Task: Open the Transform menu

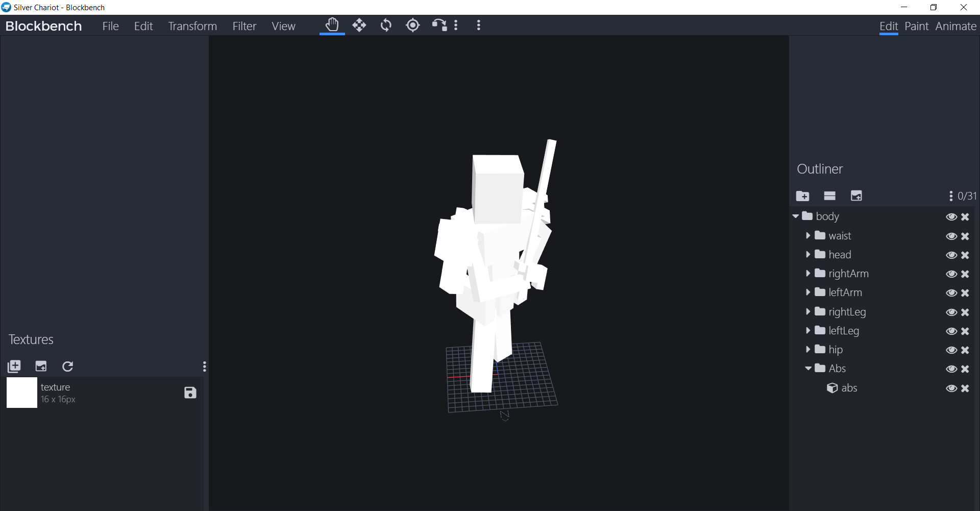Action: (x=192, y=26)
